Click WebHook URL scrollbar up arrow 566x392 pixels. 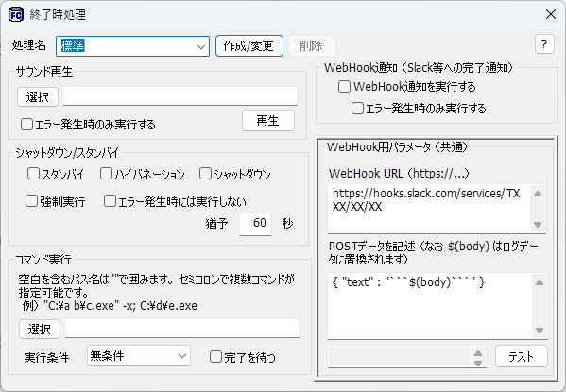[x=538, y=194]
